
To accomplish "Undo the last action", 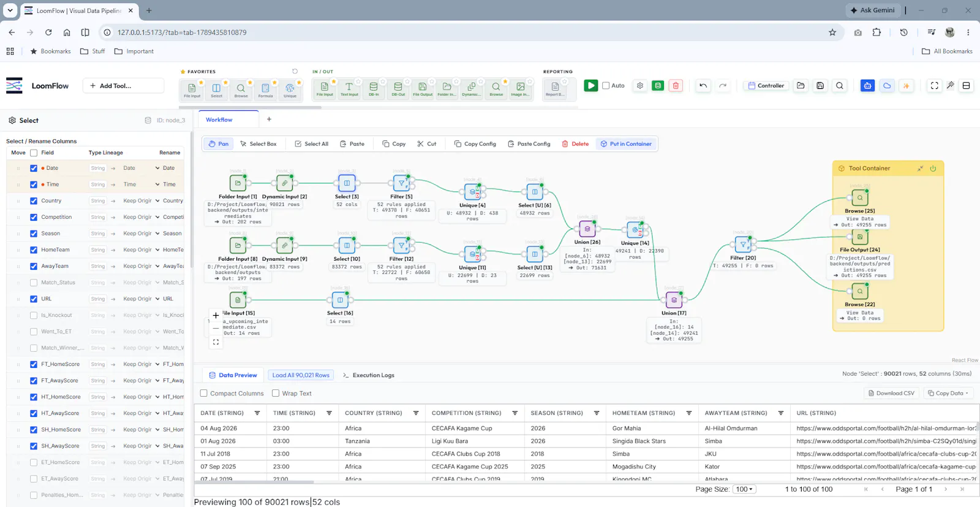I will [x=703, y=86].
